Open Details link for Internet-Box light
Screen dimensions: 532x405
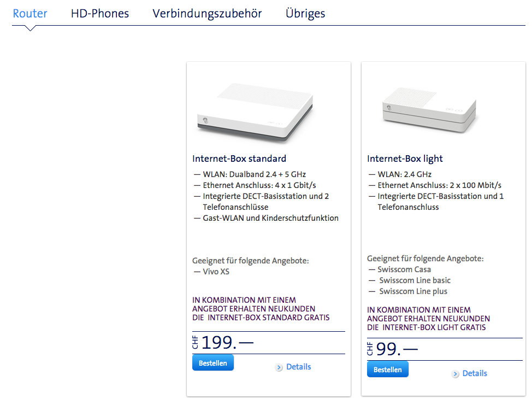click(x=474, y=373)
